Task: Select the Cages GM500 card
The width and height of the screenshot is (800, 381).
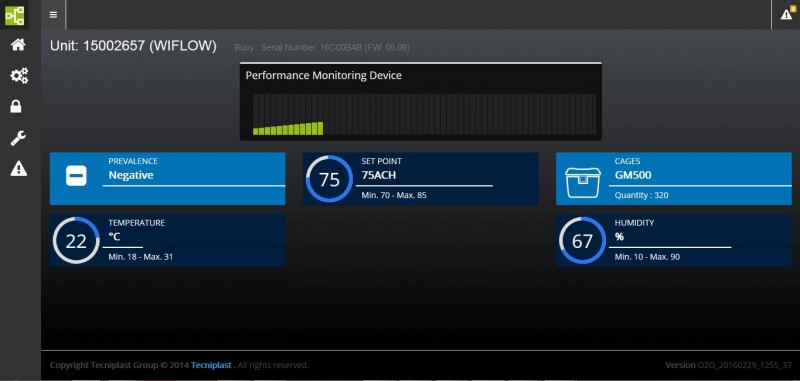Action: [673, 179]
